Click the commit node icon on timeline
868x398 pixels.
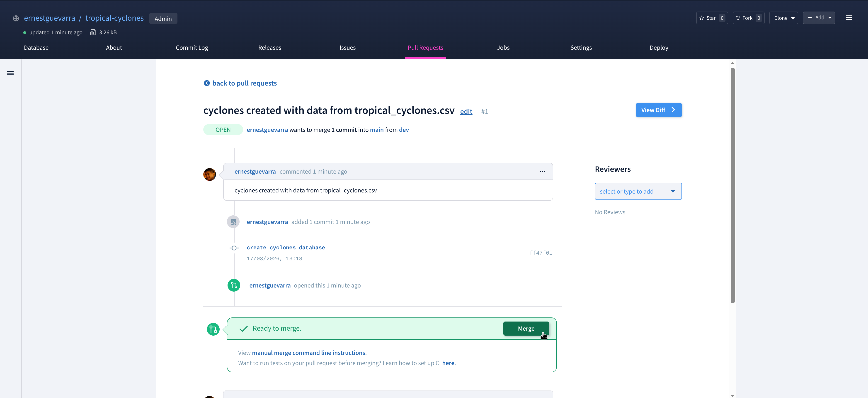tap(234, 248)
